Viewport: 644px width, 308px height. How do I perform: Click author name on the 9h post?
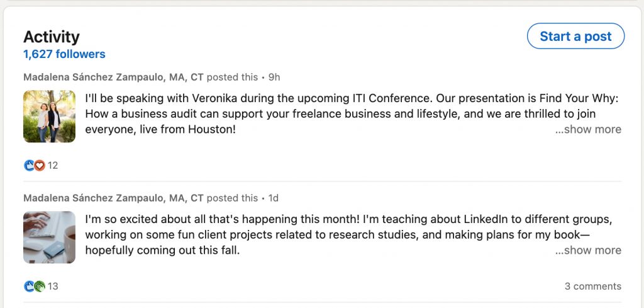point(113,77)
